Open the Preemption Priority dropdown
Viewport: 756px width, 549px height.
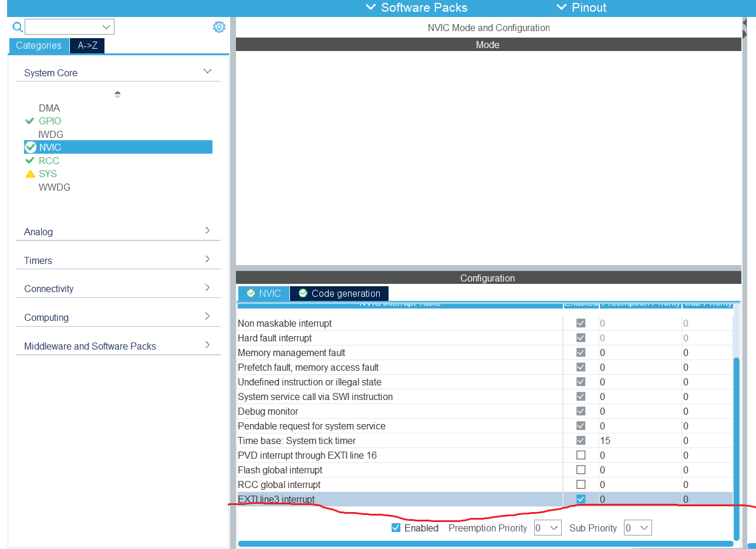(548, 528)
